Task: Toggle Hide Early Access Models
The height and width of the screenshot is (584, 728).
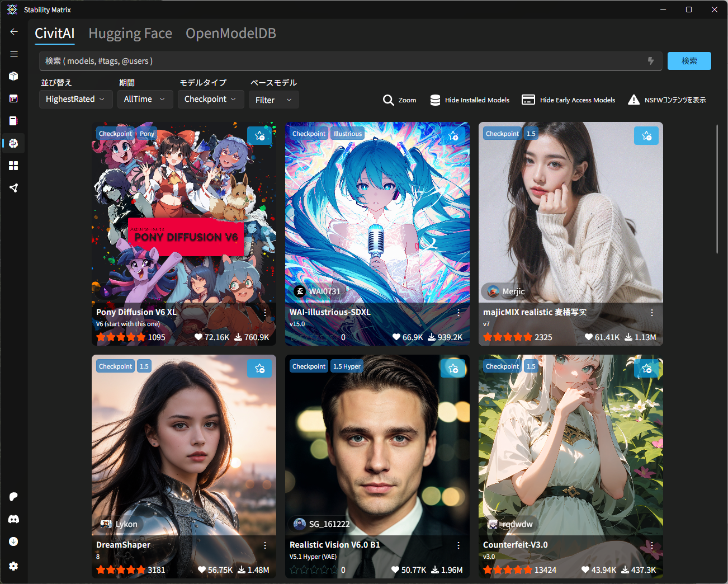Action: [568, 100]
